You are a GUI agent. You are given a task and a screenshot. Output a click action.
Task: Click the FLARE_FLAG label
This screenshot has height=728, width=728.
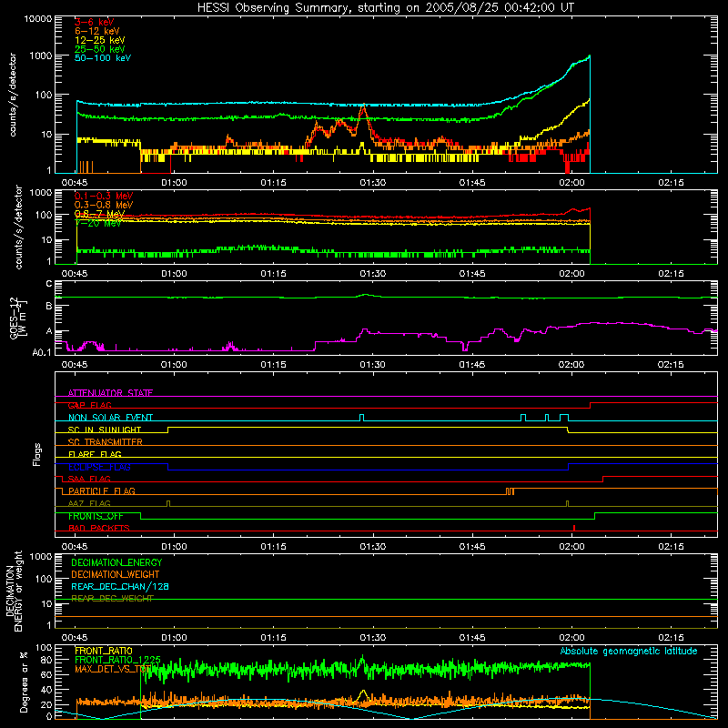coord(95,454)
